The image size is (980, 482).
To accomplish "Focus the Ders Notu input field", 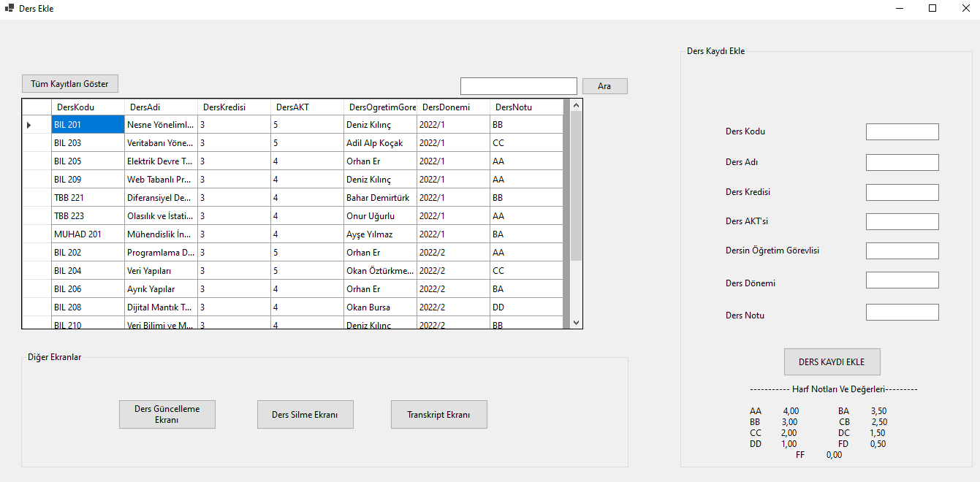I will (902, 312).
